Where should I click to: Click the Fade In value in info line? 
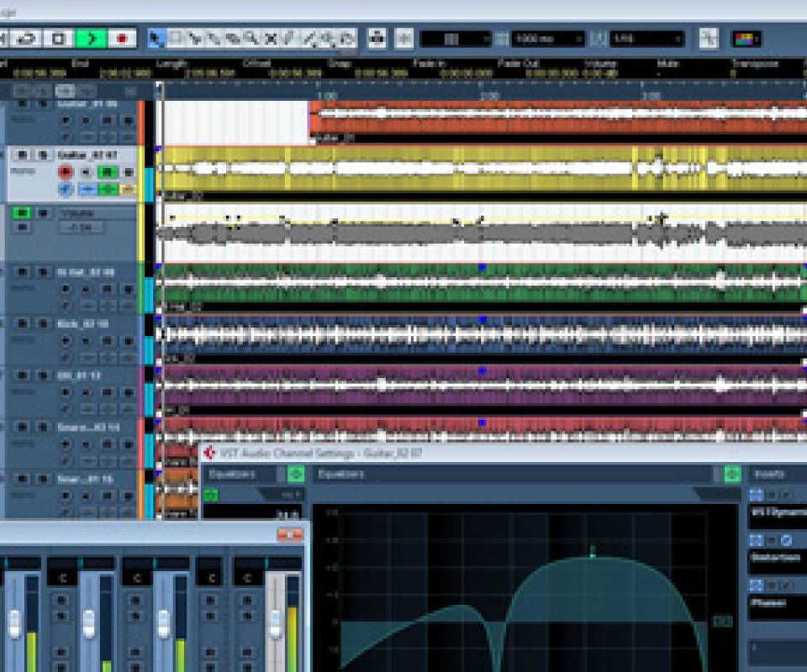point(466,74)
